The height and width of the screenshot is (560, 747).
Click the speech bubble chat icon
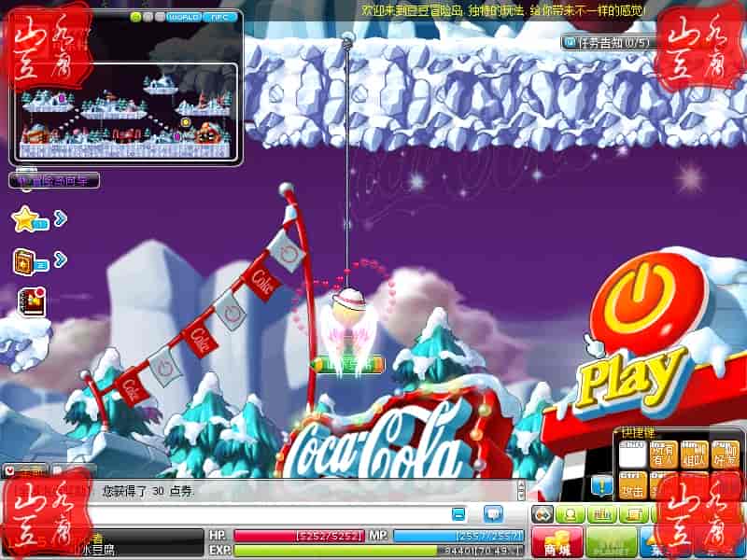493,514
